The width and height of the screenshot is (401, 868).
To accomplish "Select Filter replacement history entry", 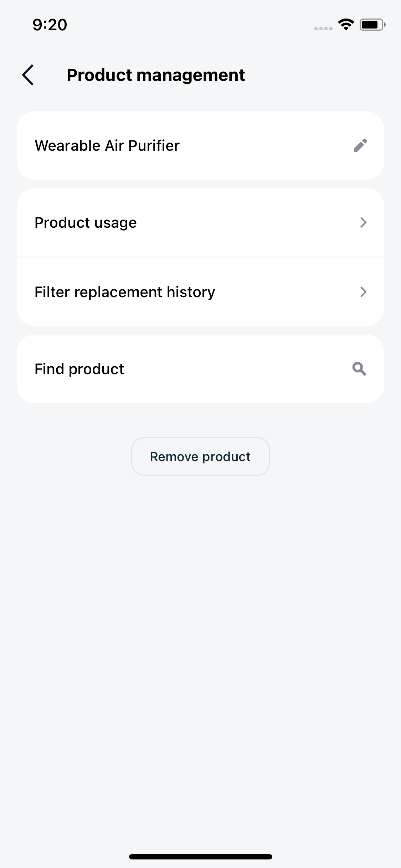I will click(200, 292).
